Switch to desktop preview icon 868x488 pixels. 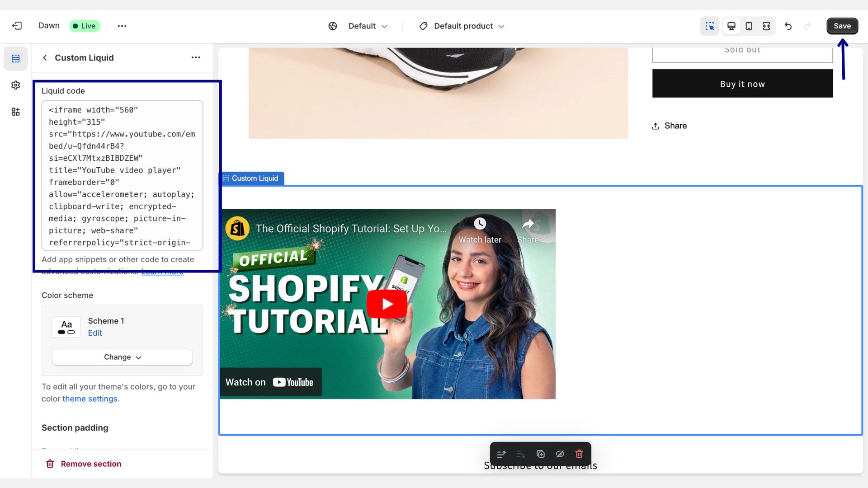(x=731, y=26)
